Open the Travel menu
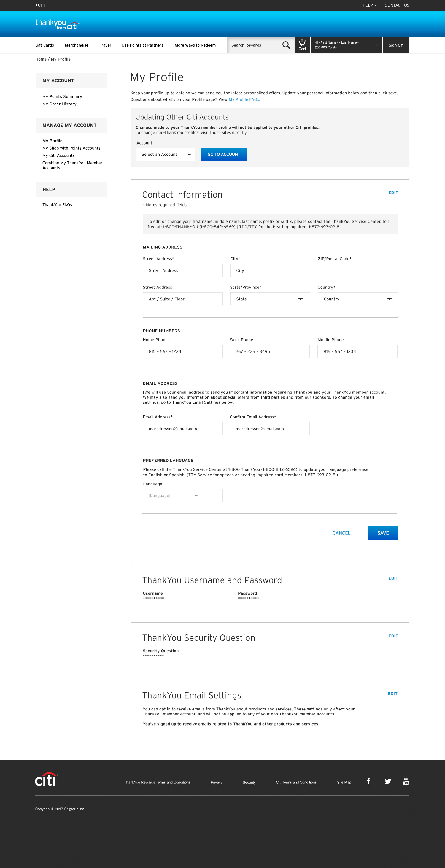This screenshot has height=868, width=445. pyautogui.click(x=105, y=45)
